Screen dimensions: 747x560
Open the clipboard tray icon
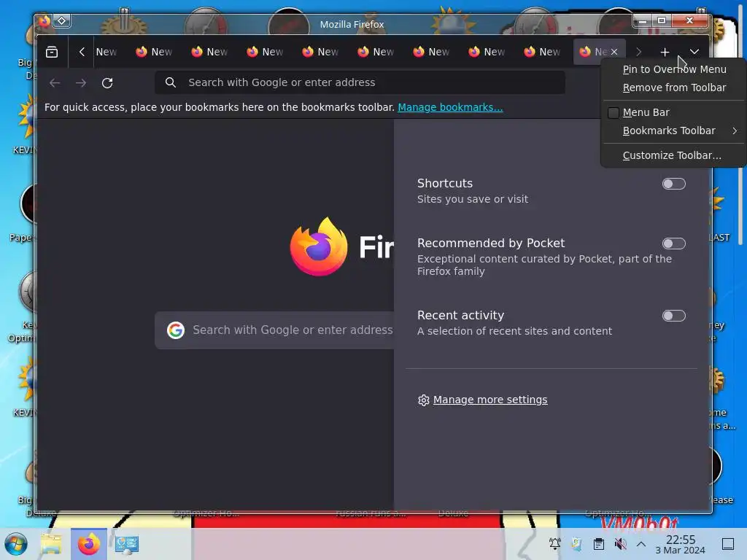(x=599, y=543)
